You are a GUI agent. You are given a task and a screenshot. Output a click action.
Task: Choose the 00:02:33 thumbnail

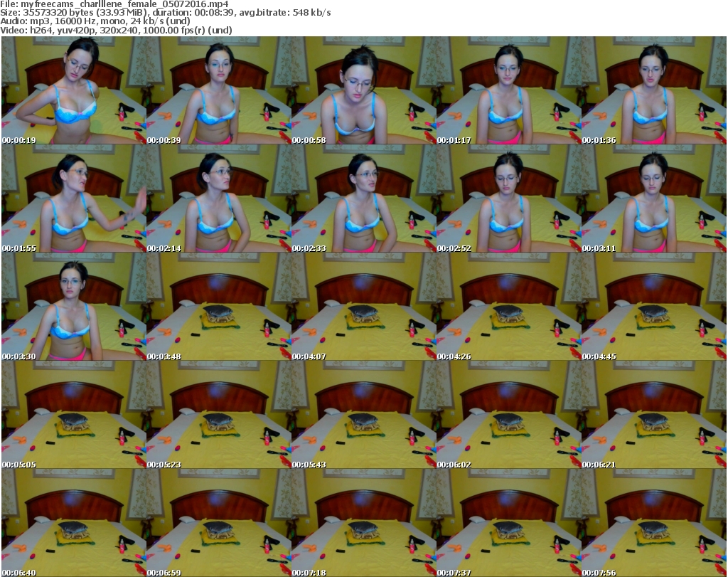tap(363, 198)
